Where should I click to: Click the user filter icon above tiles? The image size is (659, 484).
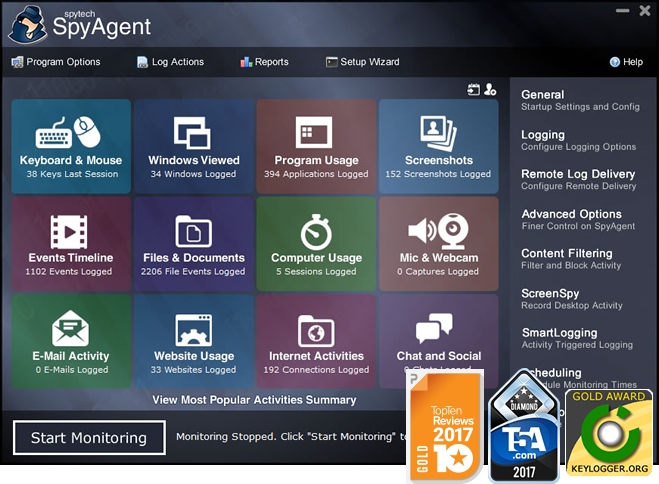pos(490,89)
